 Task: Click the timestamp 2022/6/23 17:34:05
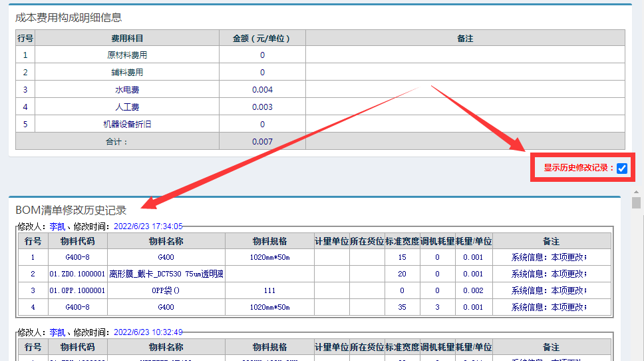pyautogui.click(x=148, y=226)
